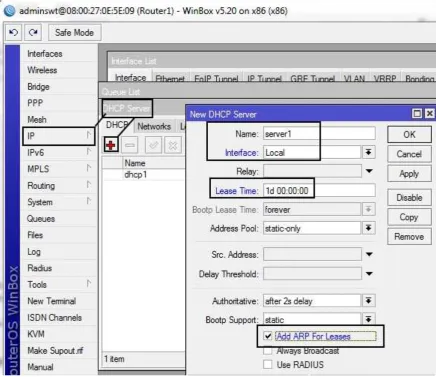
Task: Click the X disable icon in DHCP toolbar
Action: tap(173, 145)
